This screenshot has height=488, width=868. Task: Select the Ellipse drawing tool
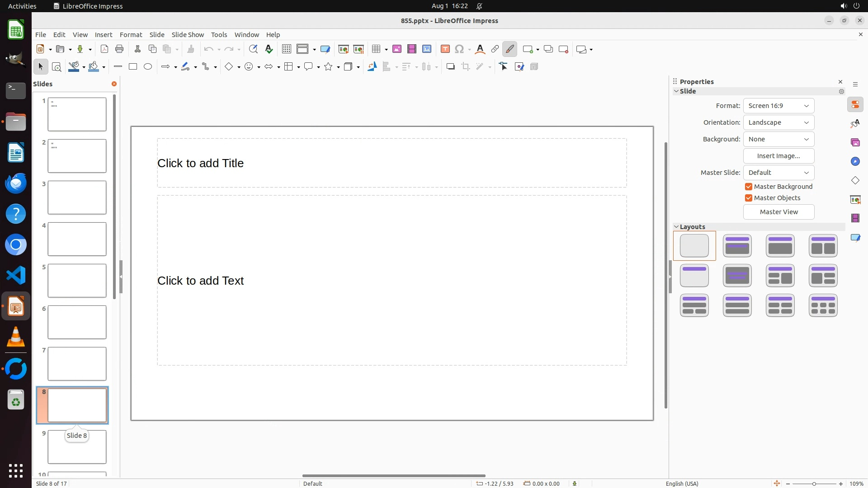(x=148, y=67)
